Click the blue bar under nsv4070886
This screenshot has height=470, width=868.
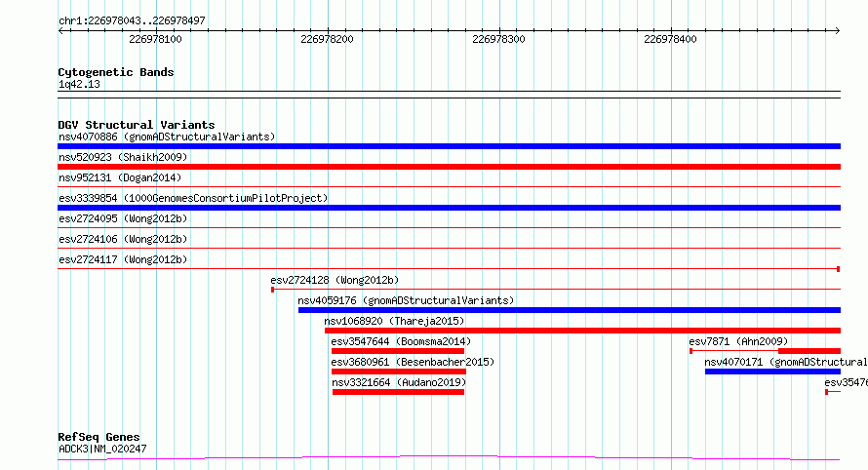point(449,146)
